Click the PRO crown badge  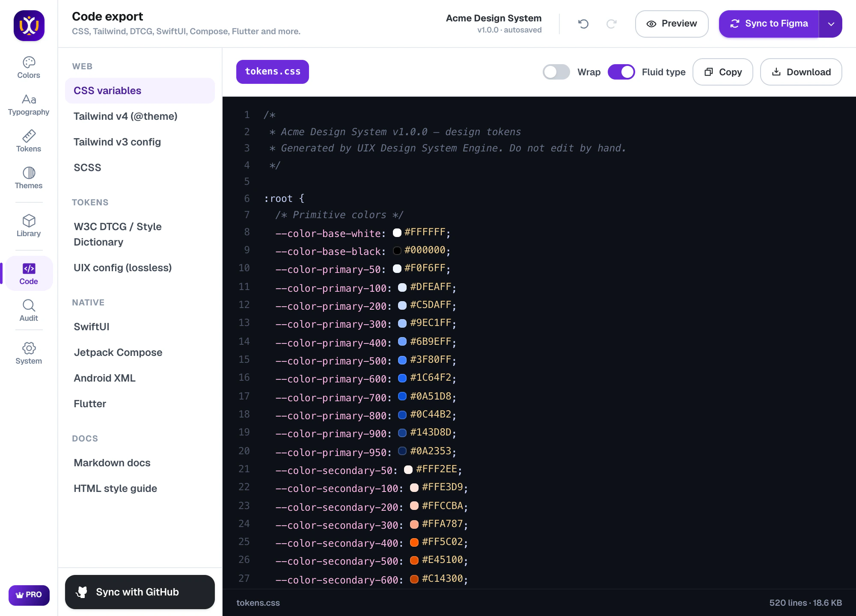pyautogui.click(x=29, y=595)
